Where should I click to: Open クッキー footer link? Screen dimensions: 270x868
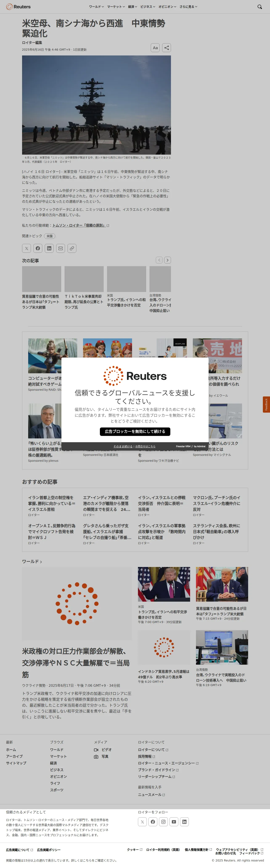(135, 850)
